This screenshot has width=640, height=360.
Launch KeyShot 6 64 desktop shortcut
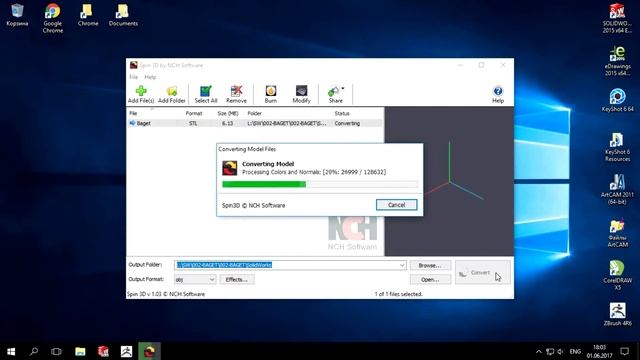coord(617,100)
